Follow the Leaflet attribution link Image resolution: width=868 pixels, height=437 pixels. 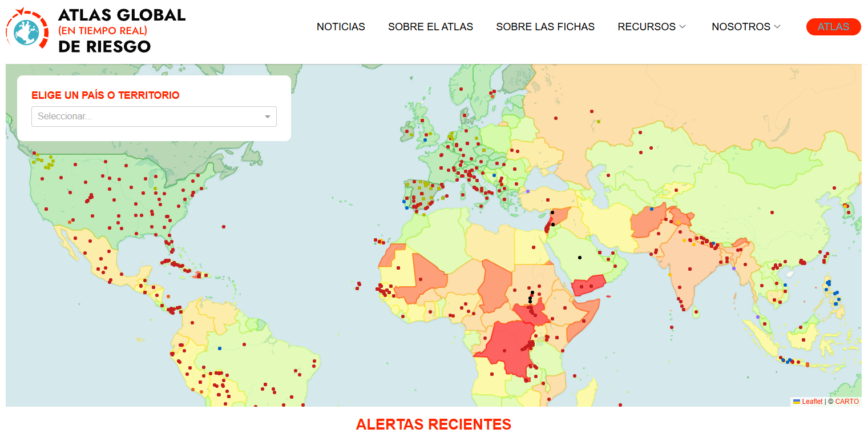pos(812,402)
